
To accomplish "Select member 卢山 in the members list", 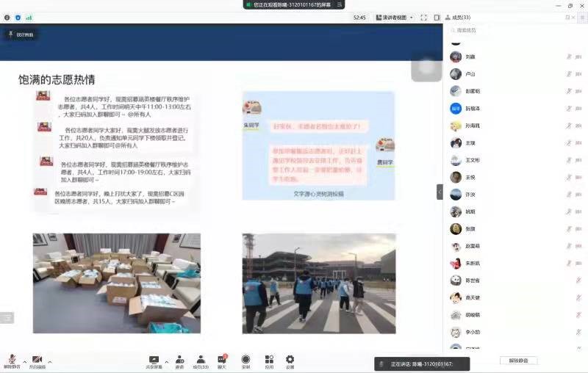I will [x=470, y=74].
